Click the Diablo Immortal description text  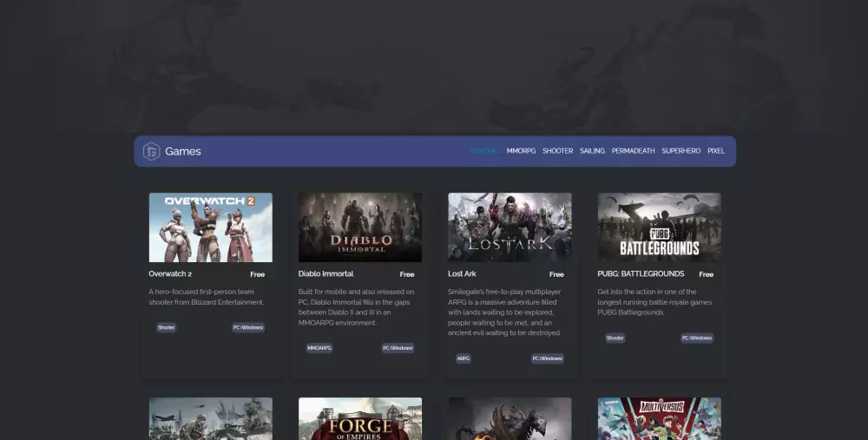[357, 307]
